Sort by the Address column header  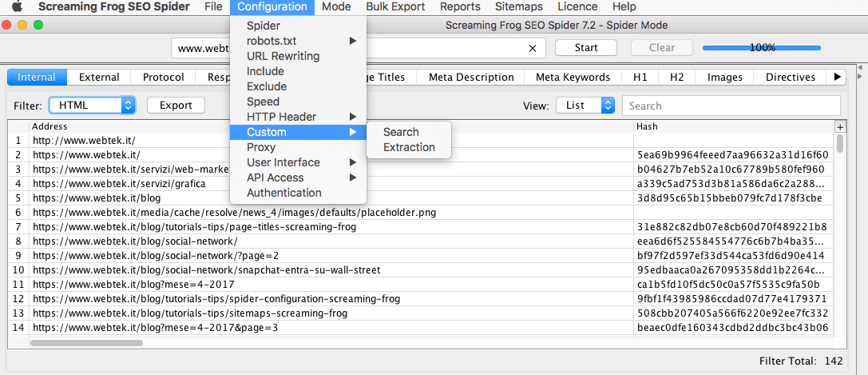[x=331, y=126]
